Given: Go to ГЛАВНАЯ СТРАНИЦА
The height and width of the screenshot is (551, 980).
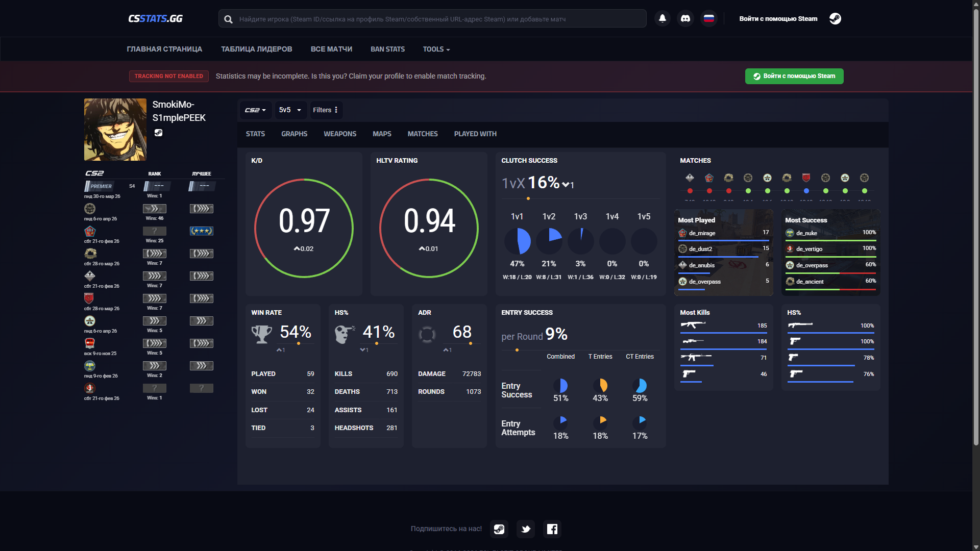Looking at the screenshot, I should 164,49.
